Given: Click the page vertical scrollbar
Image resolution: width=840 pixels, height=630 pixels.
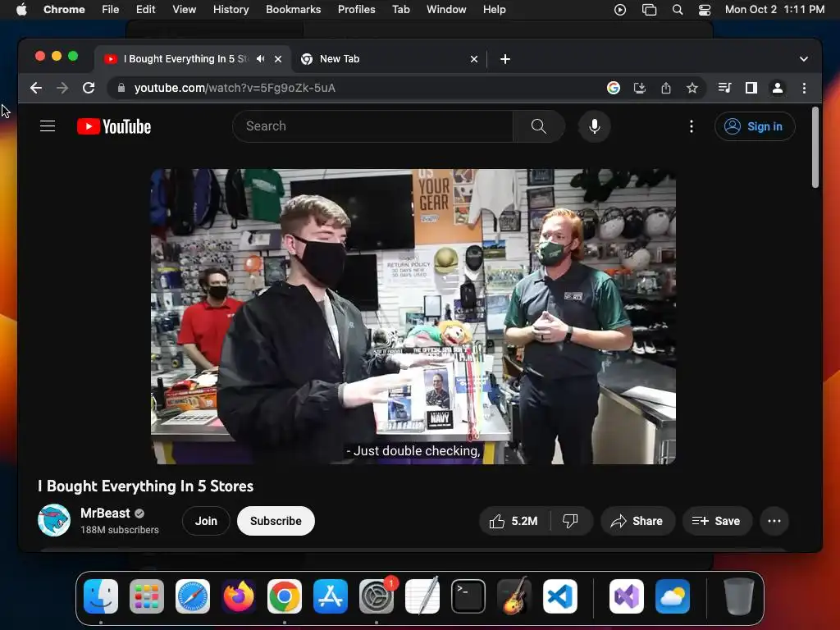Looking at the screenshot, I should pyautogui.click(x=815, y=148).
